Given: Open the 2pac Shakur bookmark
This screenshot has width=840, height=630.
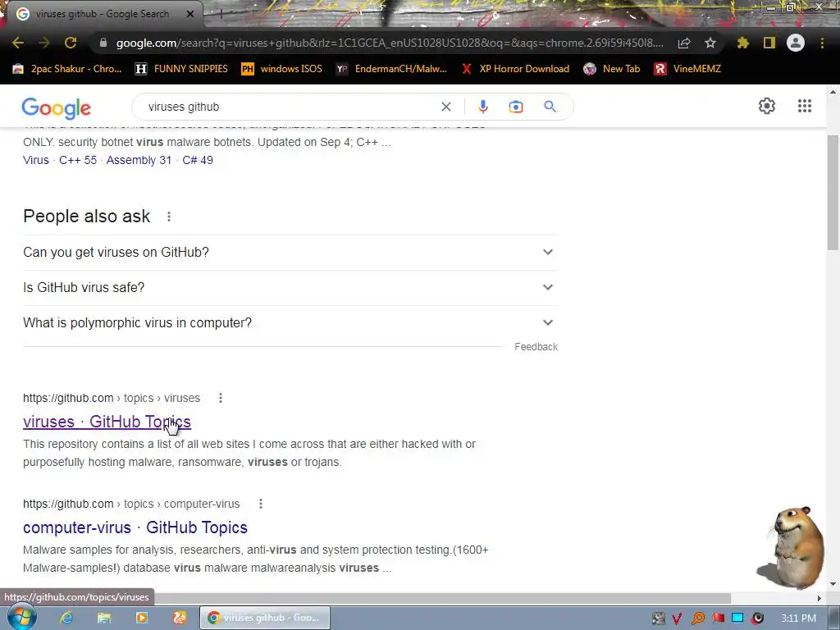Looking at the screenshot, I should (x=67, y=69).
